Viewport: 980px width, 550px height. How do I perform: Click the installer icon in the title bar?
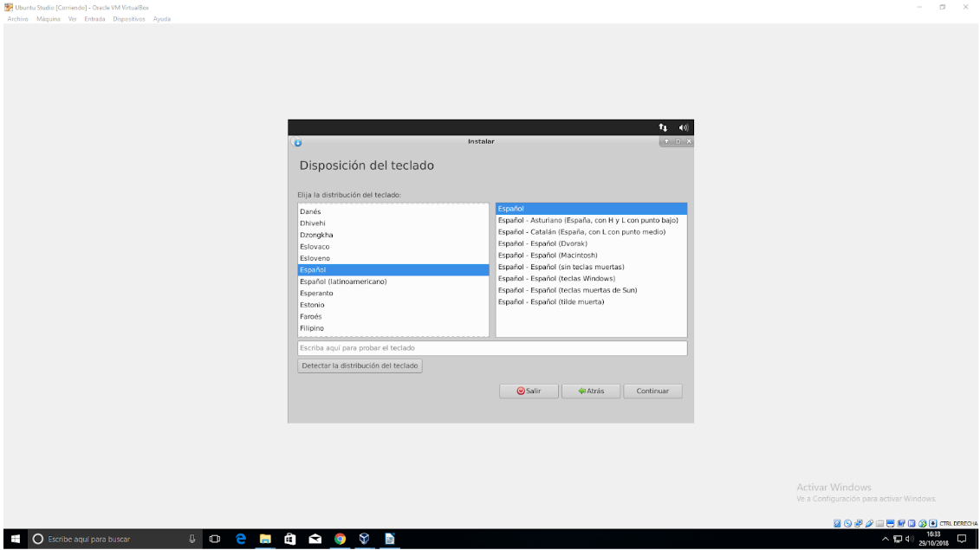[297, 142]
